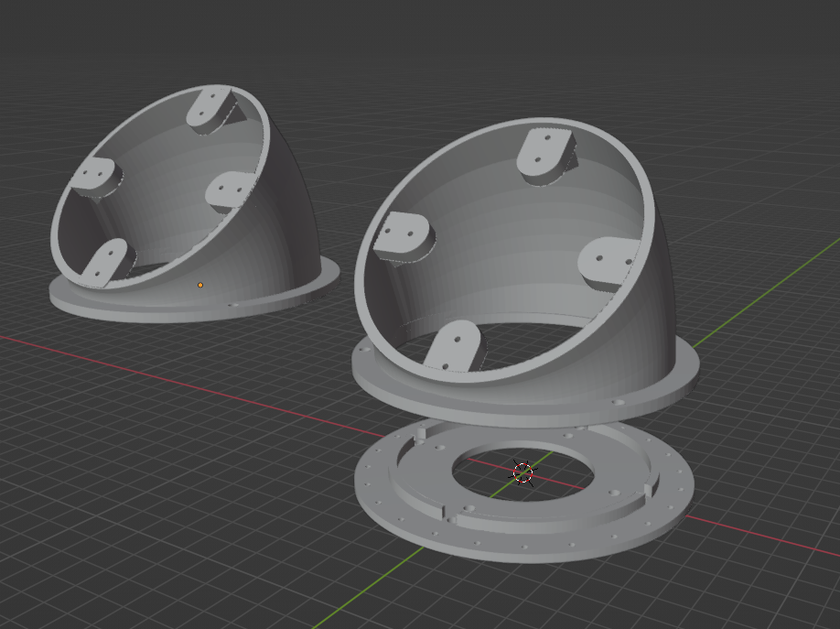
Task: Click the left mounting tab in left dome
Action: [94, 175]
